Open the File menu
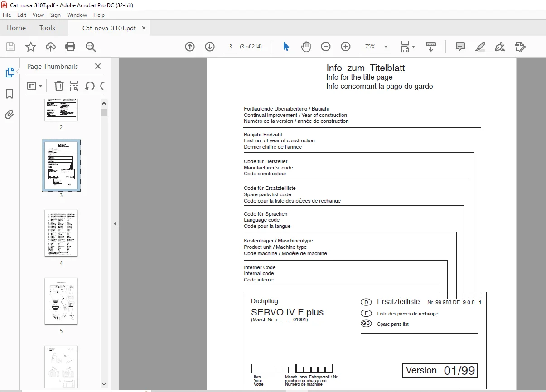This screenshot has height=392, width=546. (7, 15)
